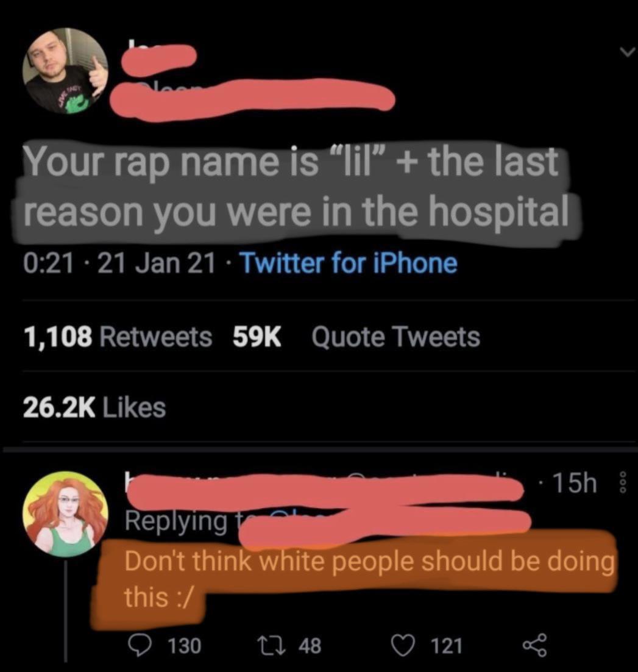Click the redacted author handle below the name
The image size is (638, 672).
pos(256,96)
